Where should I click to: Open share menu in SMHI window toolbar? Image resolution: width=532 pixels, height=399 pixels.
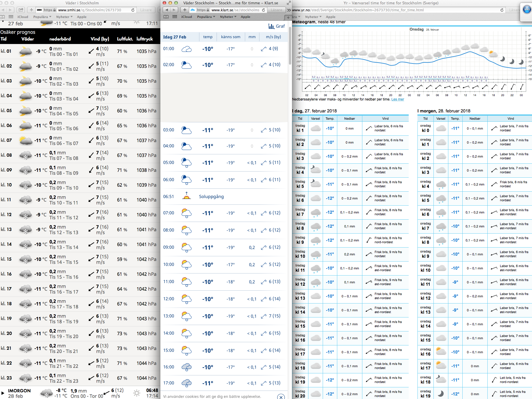[21, 10]
